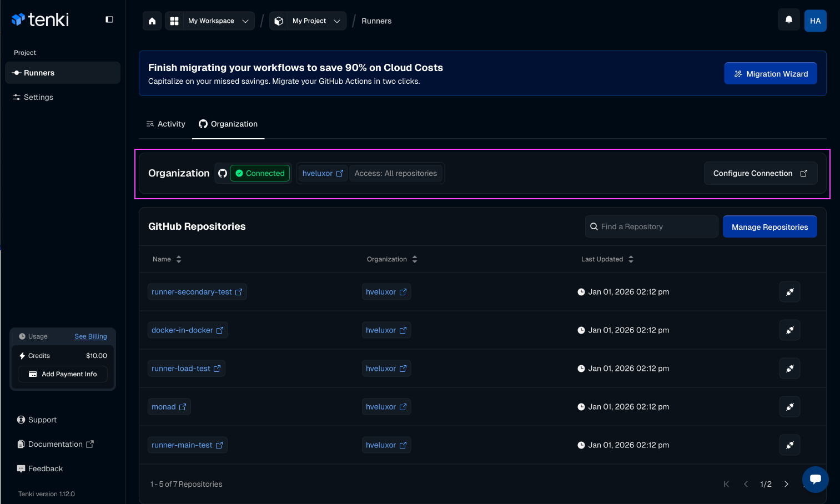Toggle sorting on the Last Updated column
Viewport: 840px width, 504px height.
[x=631, y=259]
